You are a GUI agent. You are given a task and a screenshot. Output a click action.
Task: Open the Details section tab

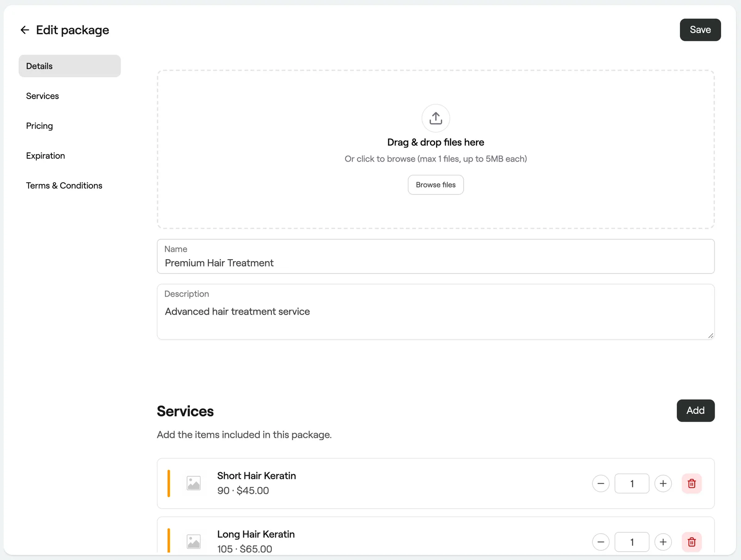(69, 66)
